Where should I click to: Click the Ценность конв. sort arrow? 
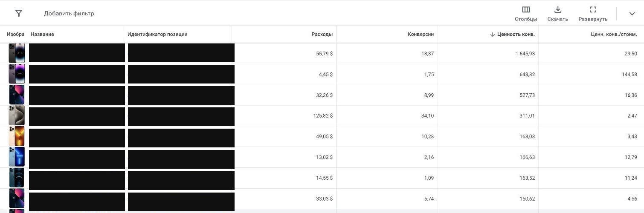point(492,34)
